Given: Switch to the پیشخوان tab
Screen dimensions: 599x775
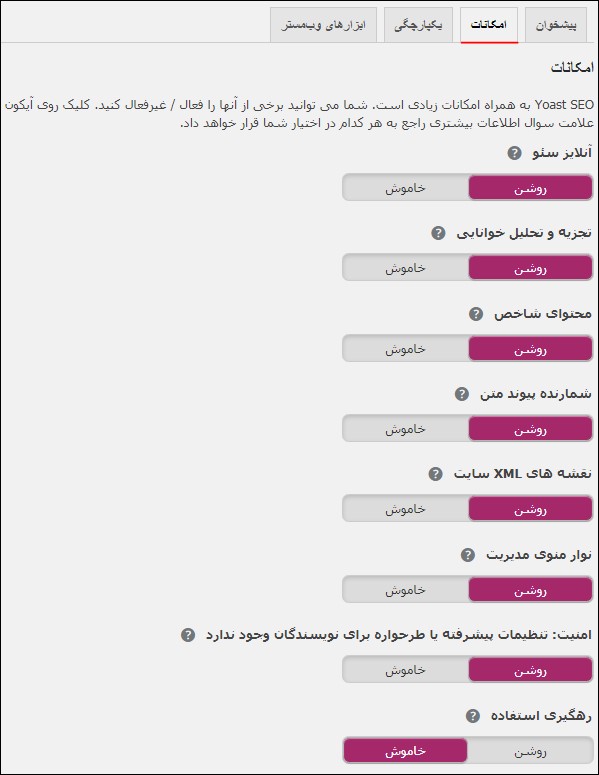Looking at the screenshot, I should pyautogui.click(x=556, y=25).
